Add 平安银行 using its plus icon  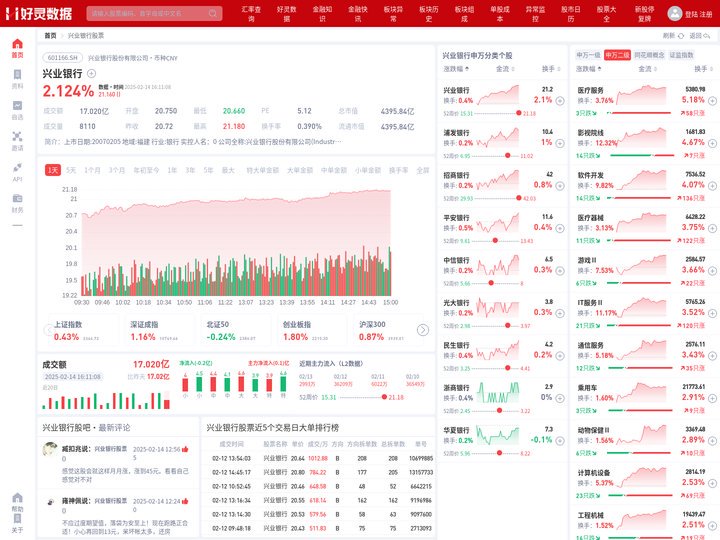tap(560, 228)
